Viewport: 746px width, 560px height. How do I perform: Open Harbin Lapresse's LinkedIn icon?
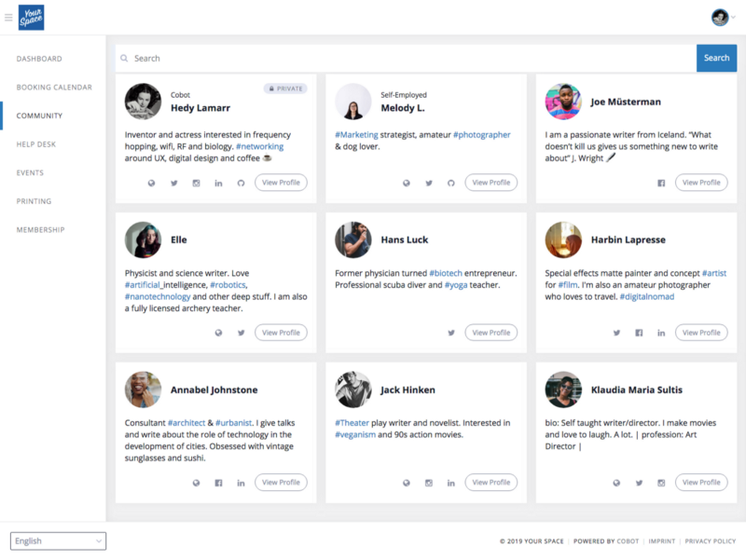(661, 333)
